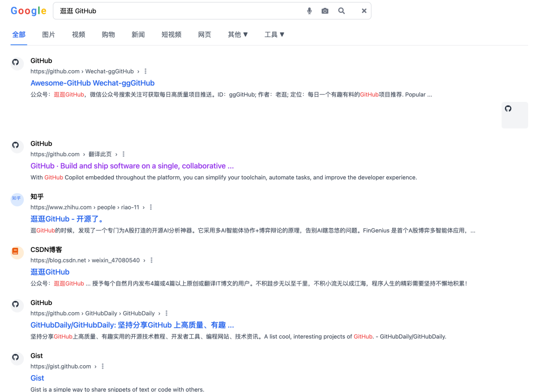Click the Gist favicon at the bottom result
This screenshot has width=535, height=392.
coord(16,358)
